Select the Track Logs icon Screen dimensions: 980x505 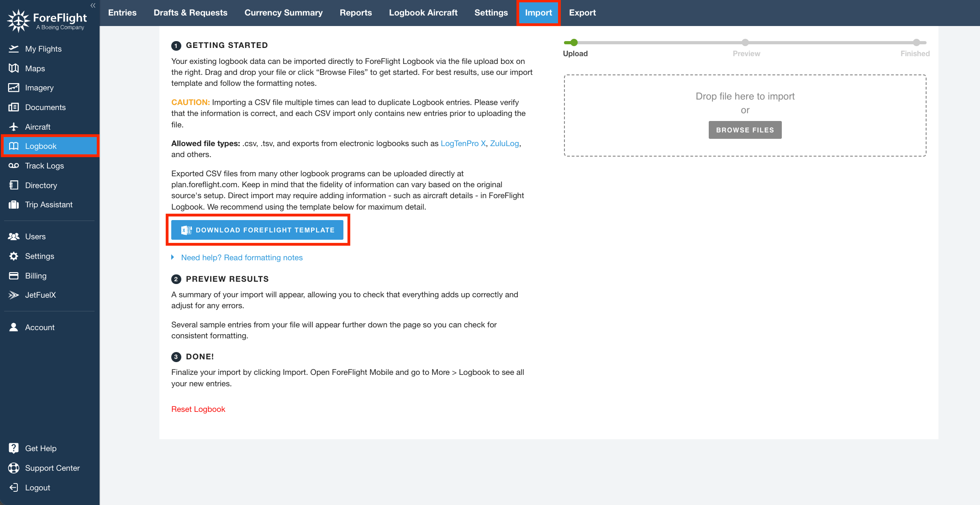[x=14, y=166]
